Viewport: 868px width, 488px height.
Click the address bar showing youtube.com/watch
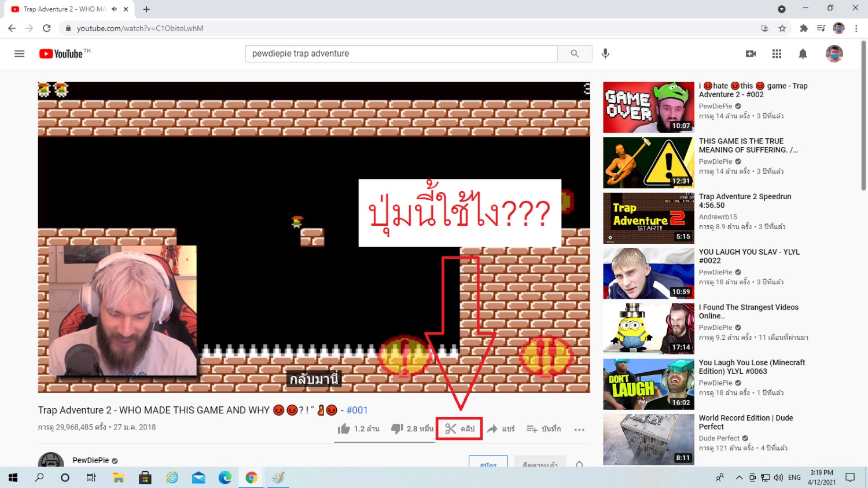pos(405,28)
